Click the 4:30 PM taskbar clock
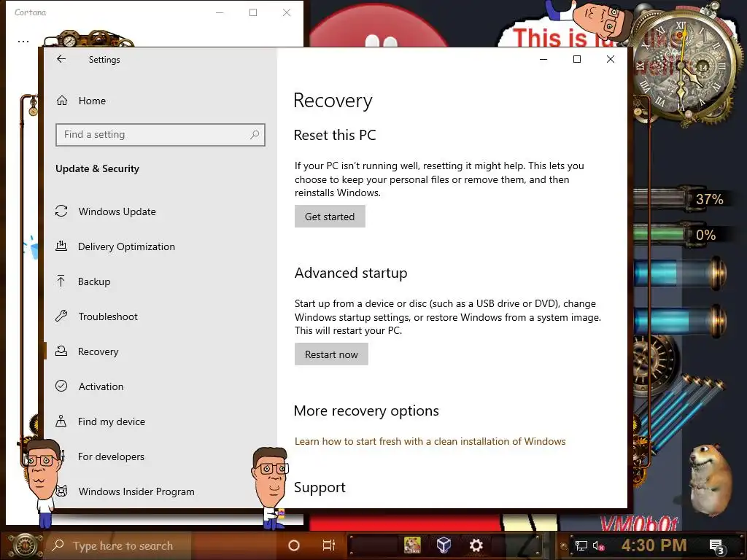 click(x=654, y=545)
